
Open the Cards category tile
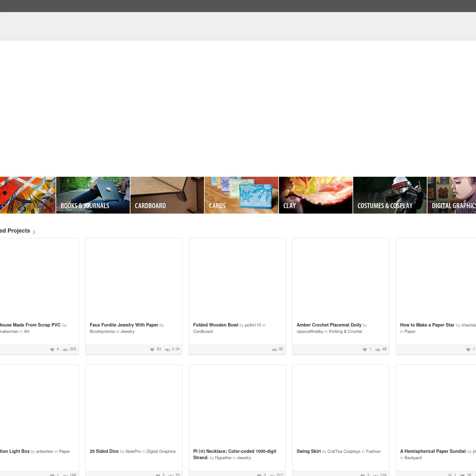click(241, 195)
